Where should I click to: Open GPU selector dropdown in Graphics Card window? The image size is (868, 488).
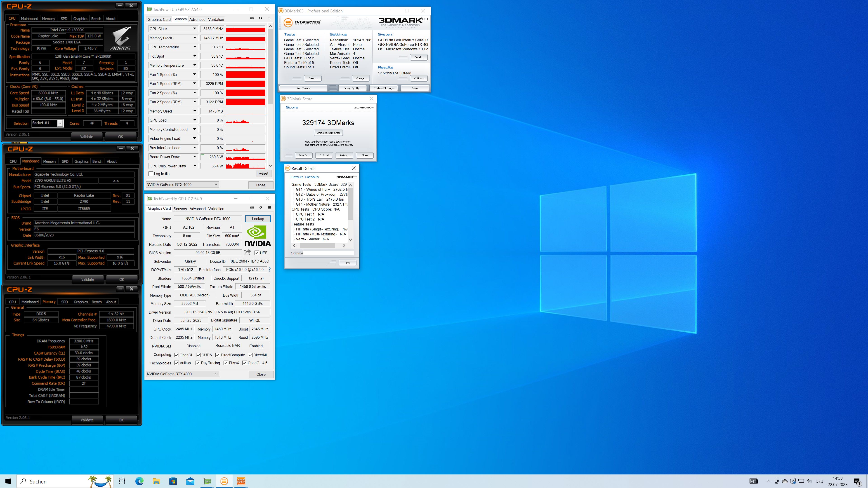pyautogui.click(x=182, y=374)
